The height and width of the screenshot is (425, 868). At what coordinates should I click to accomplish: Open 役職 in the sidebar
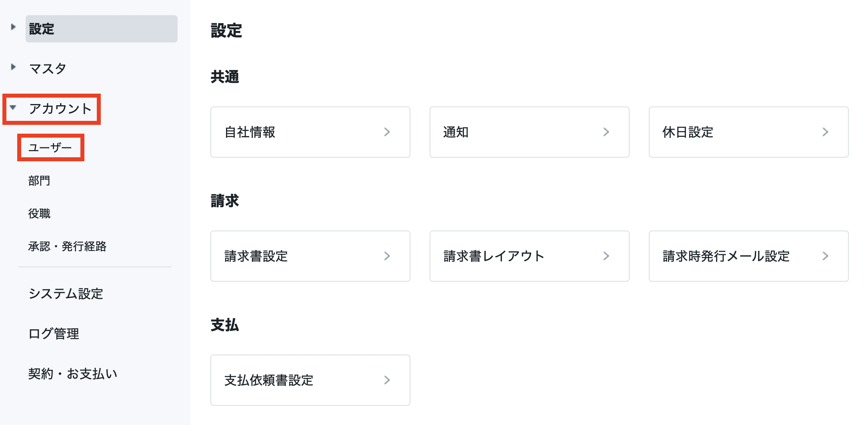[x=39, y=214]
